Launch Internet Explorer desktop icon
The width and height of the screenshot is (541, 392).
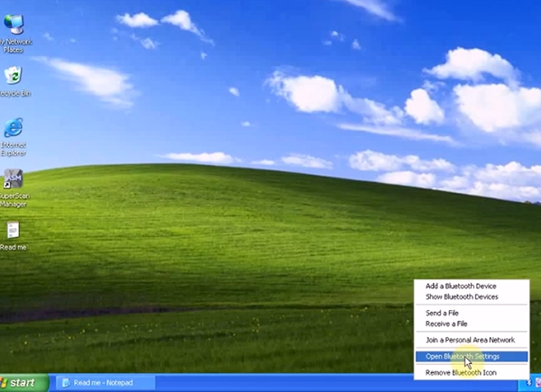click(x=14, y=137)
